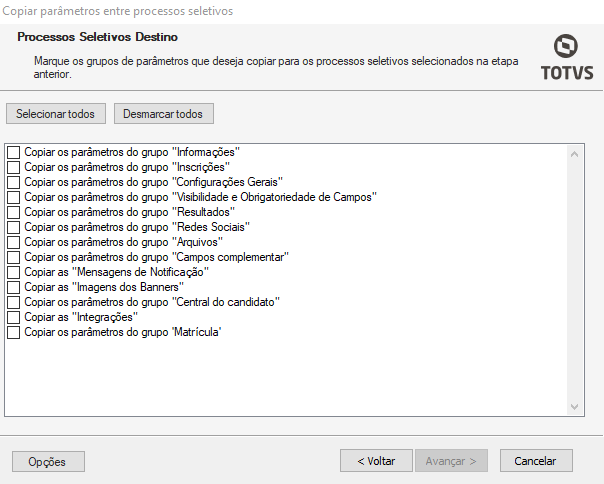Enable copying the "Inscrições" parameters
The width and height of the screenshot is (604, 484).
pyautogui.click(x=14, y=167)
